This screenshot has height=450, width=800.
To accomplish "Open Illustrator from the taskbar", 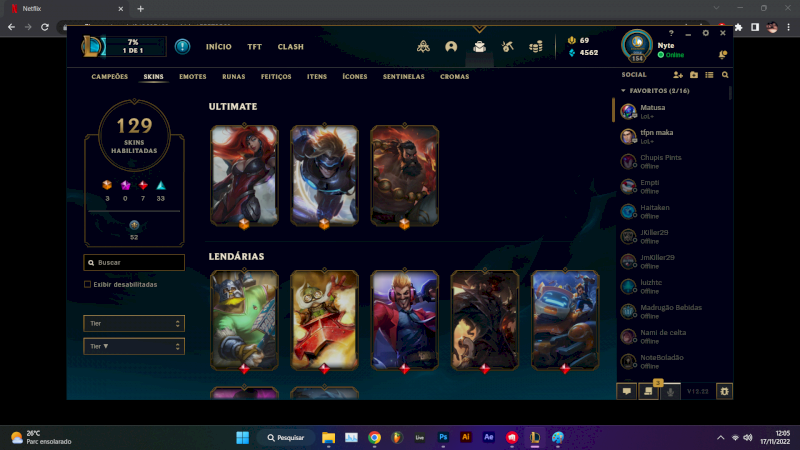I will point(465,437).
